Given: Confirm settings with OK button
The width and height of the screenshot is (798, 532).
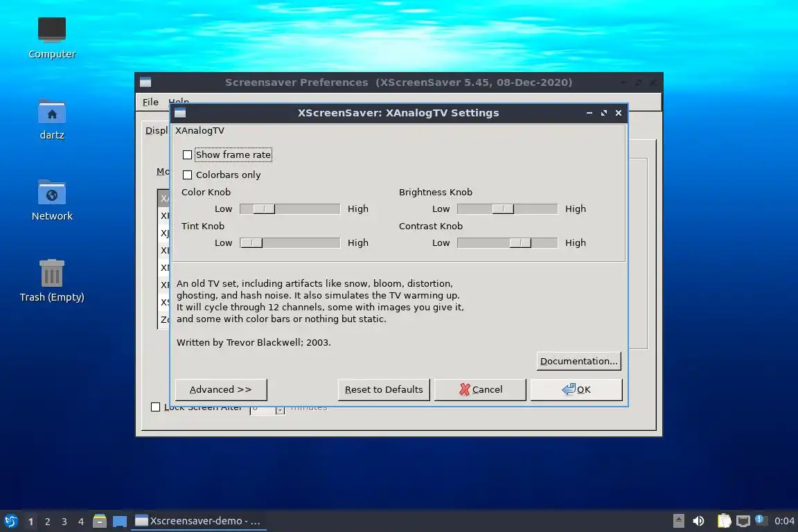Looking at the screenshot, I should coord(576,389).
